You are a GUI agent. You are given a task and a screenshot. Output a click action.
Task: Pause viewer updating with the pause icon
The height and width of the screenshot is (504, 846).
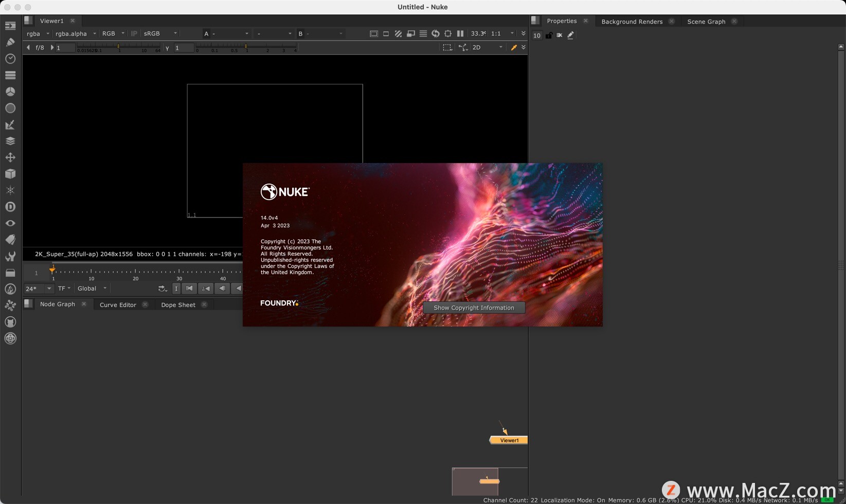(460, 33)
